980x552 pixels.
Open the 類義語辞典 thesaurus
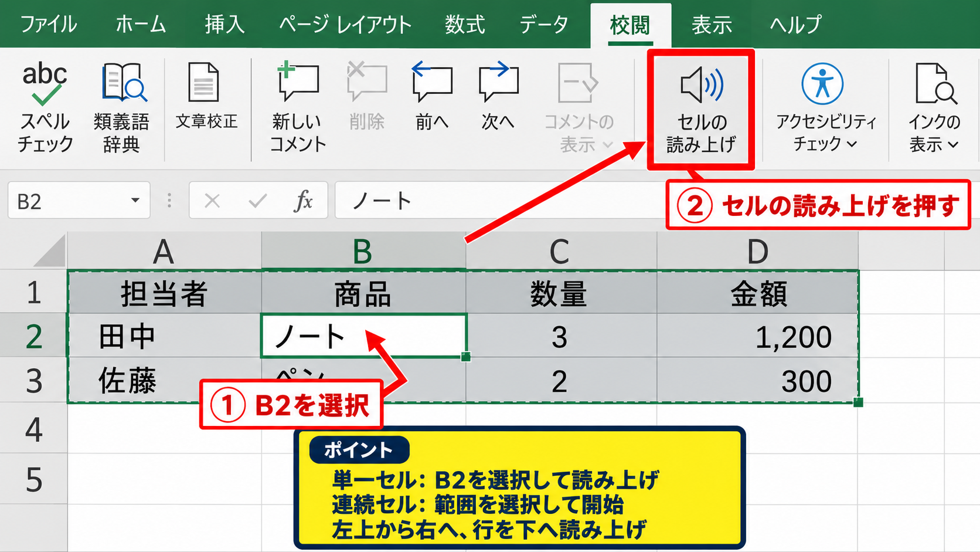coord(121,107)
